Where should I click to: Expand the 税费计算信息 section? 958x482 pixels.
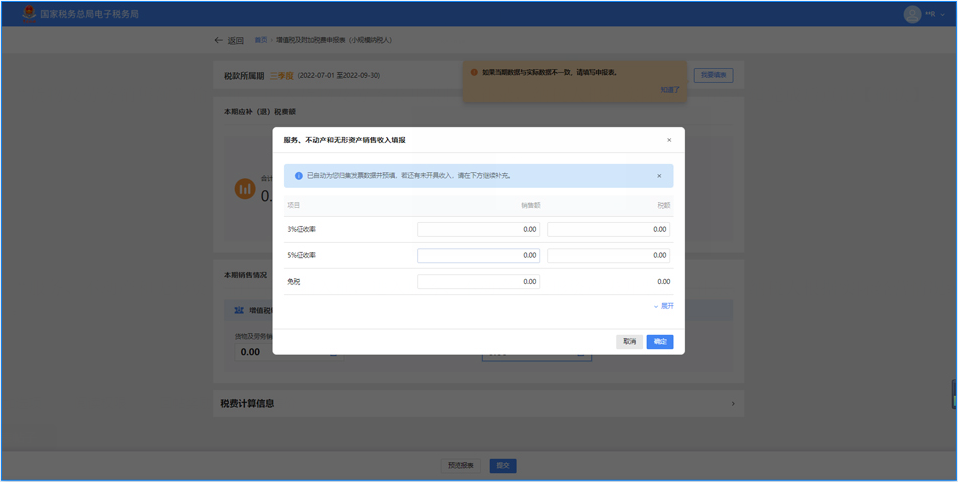(732, 404)
